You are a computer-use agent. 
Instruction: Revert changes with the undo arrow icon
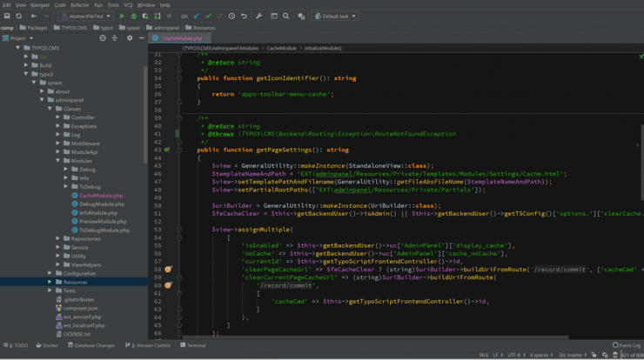(244, 16)
